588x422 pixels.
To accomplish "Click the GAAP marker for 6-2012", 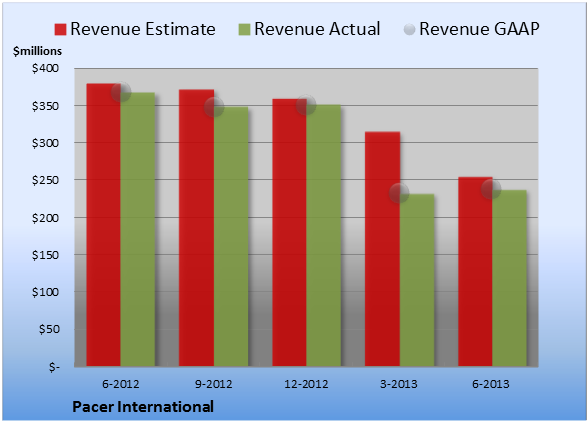I will 121,92.
